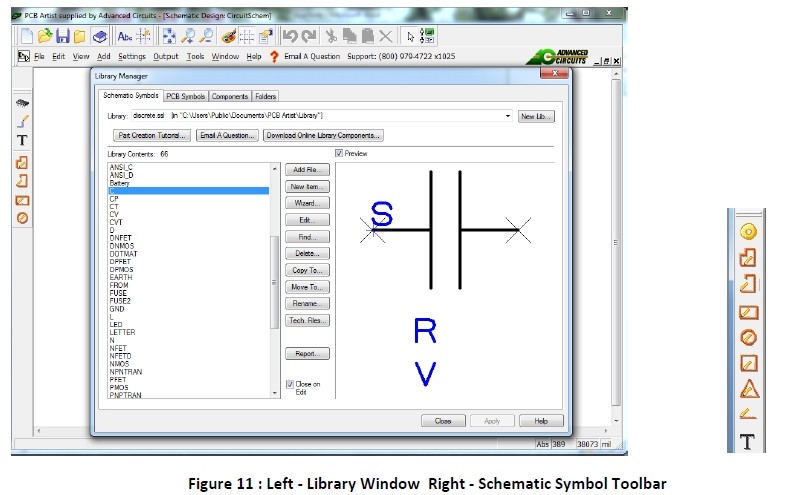
Task: Click the Wizard... button
Action: click(x=307, y=203)
